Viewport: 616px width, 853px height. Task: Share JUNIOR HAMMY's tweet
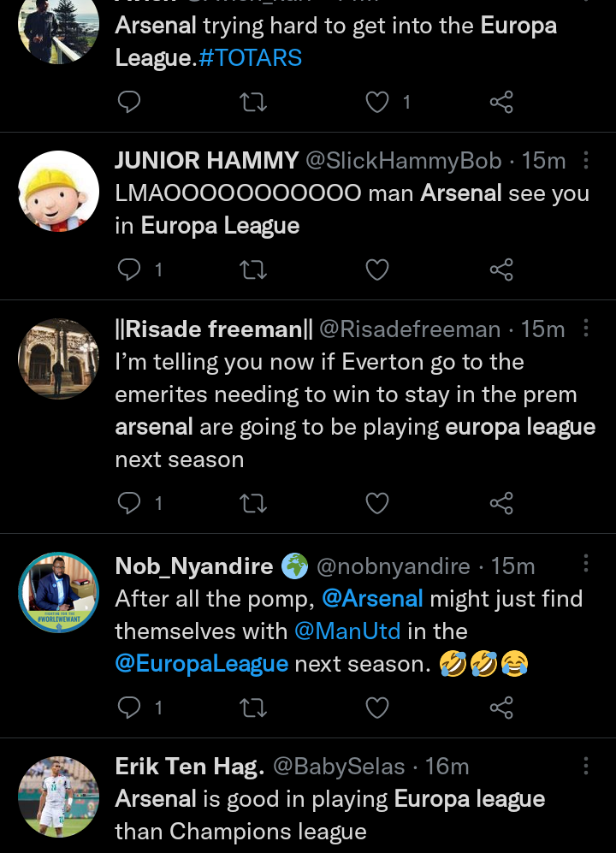click(500, 271)
